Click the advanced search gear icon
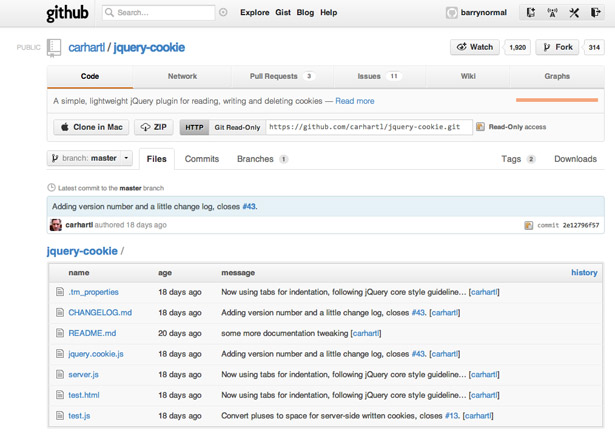Viewport: 615px width, 436px height. (x=223, y=13)
